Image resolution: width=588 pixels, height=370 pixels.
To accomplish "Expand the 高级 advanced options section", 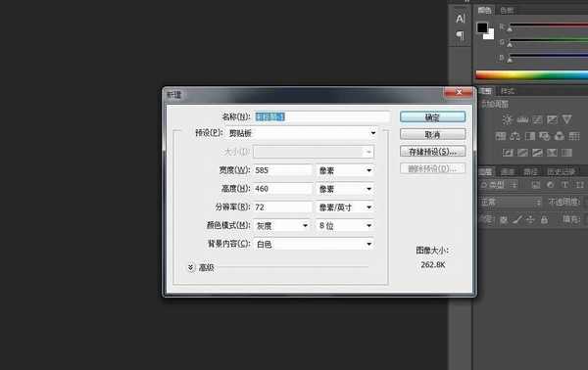I will point(191,267).
